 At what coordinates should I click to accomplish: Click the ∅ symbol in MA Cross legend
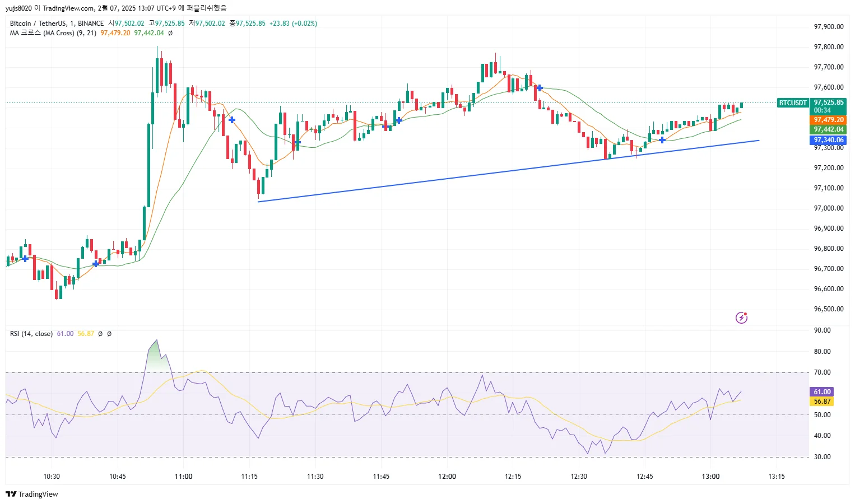pyautogui.click(x=170, y=33)
